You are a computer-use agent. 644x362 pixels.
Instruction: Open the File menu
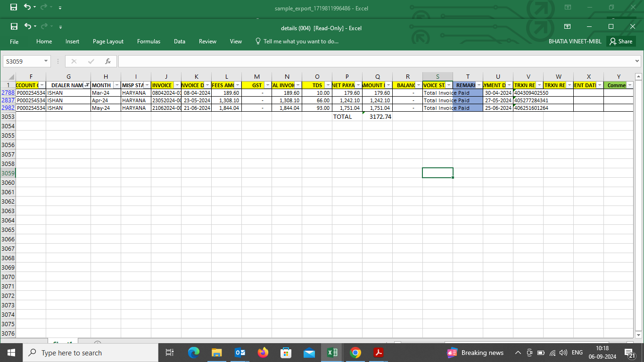tap(14, 41)
